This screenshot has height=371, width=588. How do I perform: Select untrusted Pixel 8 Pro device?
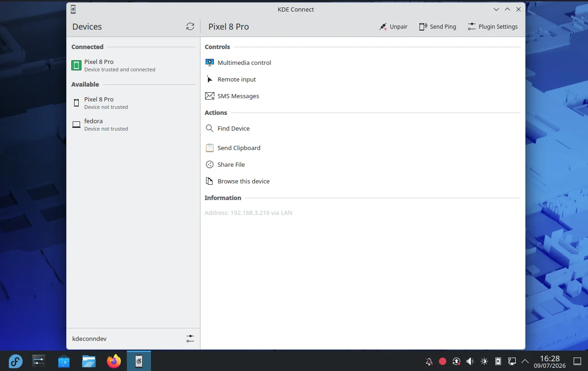click(x=133, y=103)
